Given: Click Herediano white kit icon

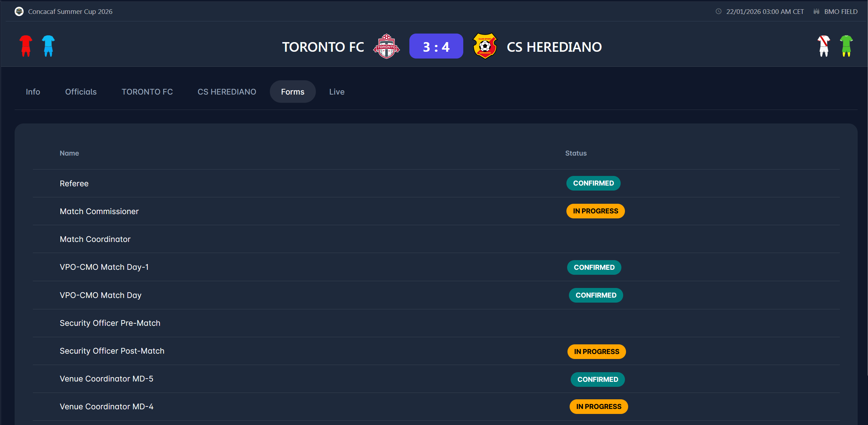Looking at the screenshot, I should tap(824, 46).
